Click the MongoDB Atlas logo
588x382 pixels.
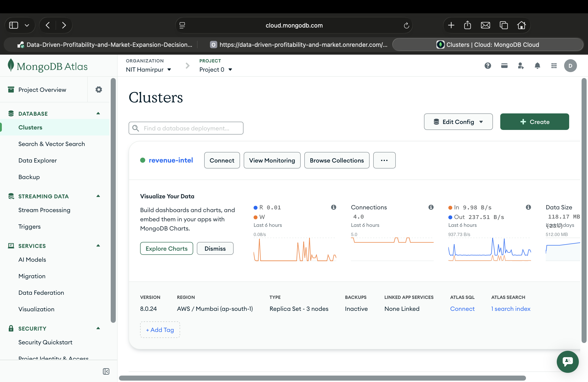tap(48, 66)
